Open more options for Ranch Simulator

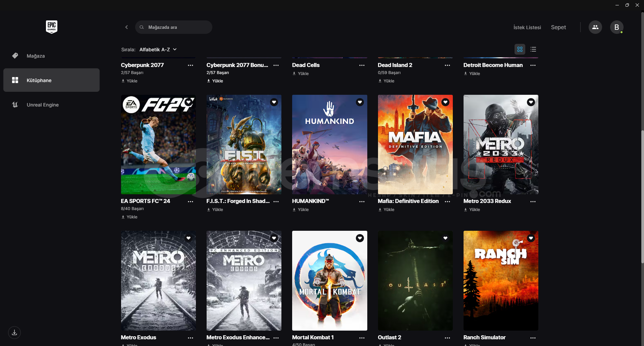click(533, 338)
